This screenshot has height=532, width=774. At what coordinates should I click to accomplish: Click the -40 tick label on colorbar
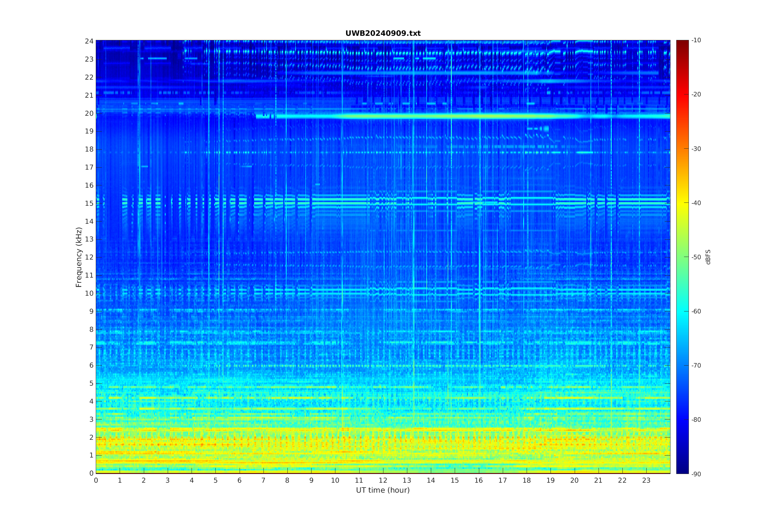click(x=696, y=203)
